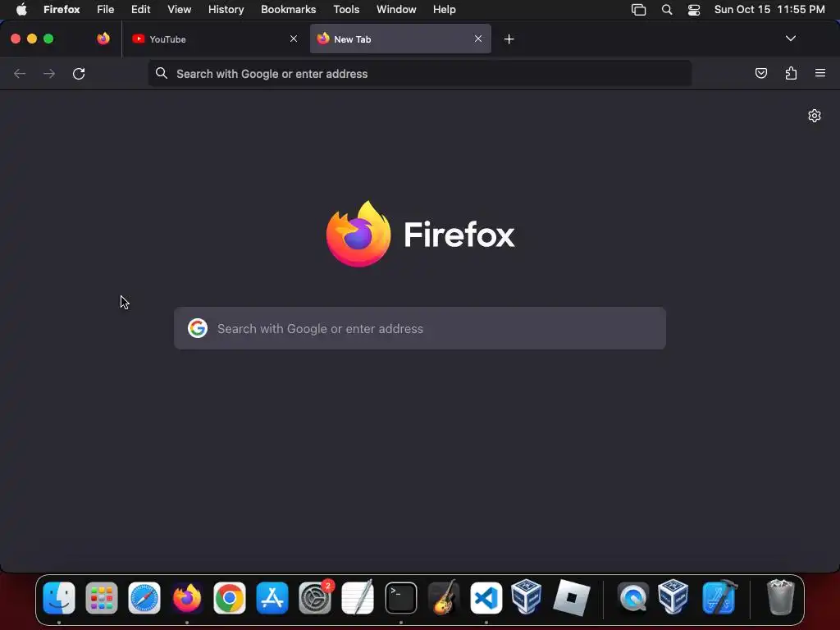Open Spotlight search in menu bar
The width and height of the screenshot is (840, 630).
[667, 10]
